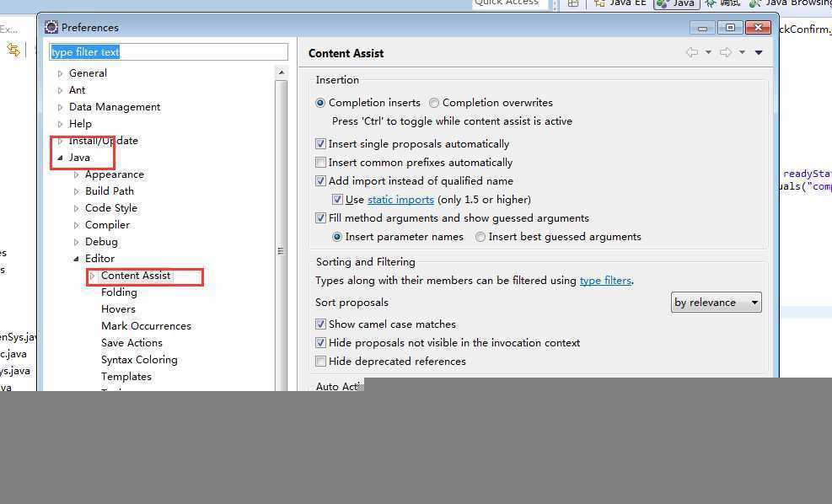The width and height of the screenshot is (832, 504).
Task: Open the static imports link
Action: pos(400,200)
